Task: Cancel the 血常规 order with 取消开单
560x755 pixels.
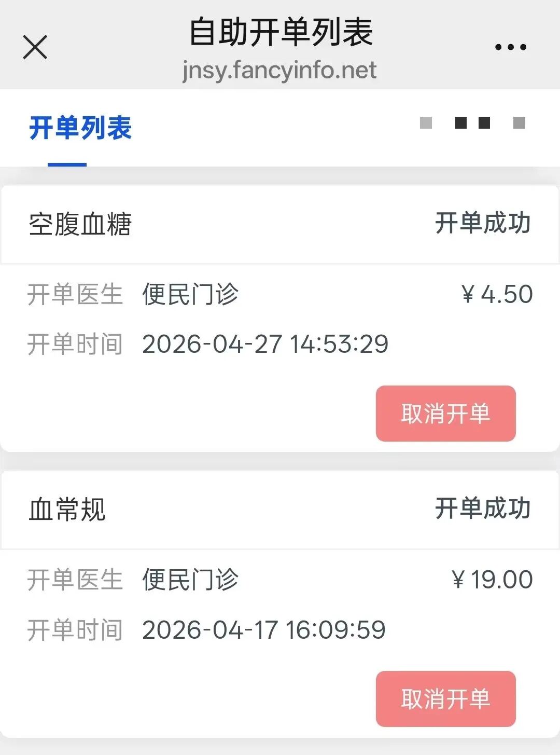Action: coord(445,698)
